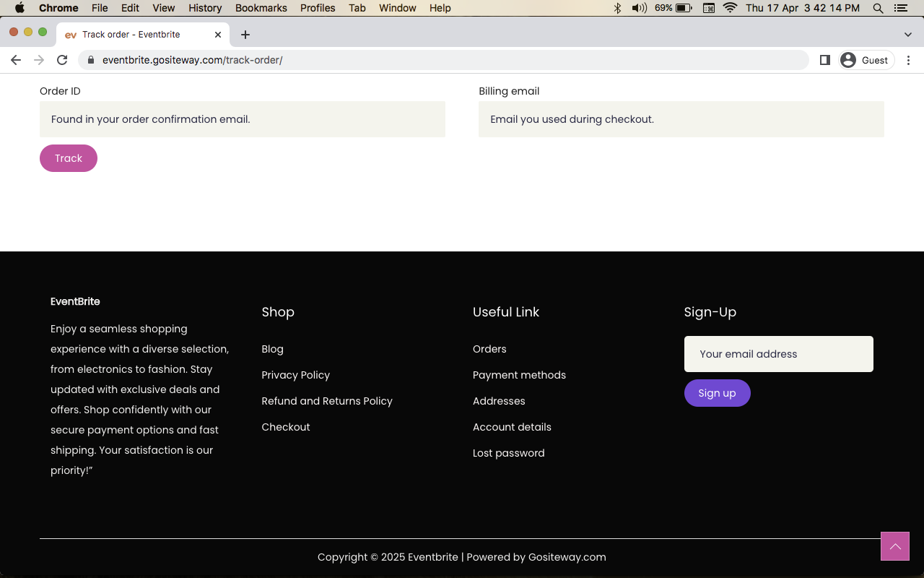Open Refund and Returns Policy link
This screenshot has height=578, width=924.
[327, 401]
